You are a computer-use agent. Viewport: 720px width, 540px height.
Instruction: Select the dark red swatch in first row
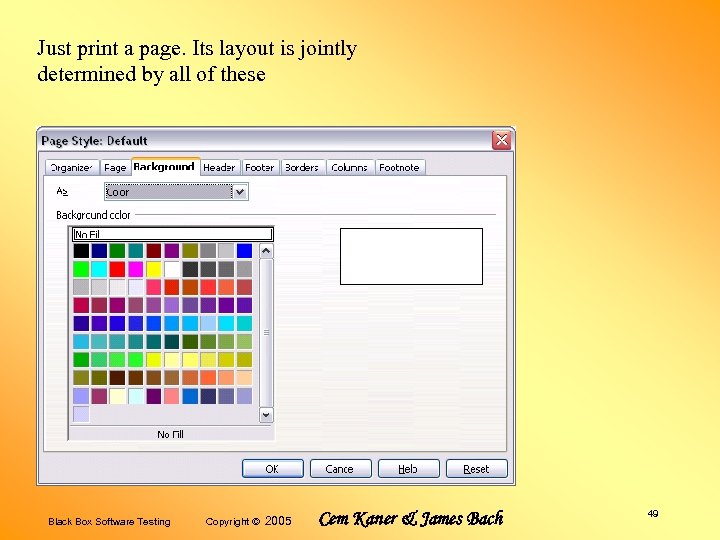tap(153, 251)
